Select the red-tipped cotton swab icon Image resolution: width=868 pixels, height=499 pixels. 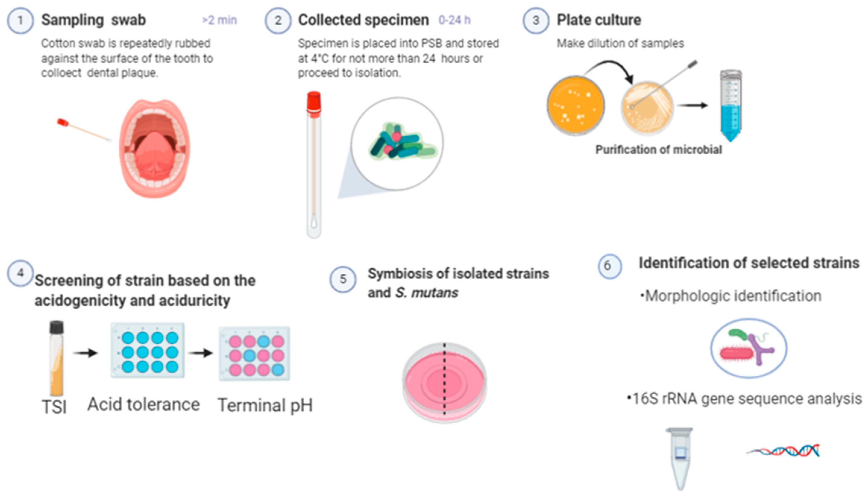point(84,130)
